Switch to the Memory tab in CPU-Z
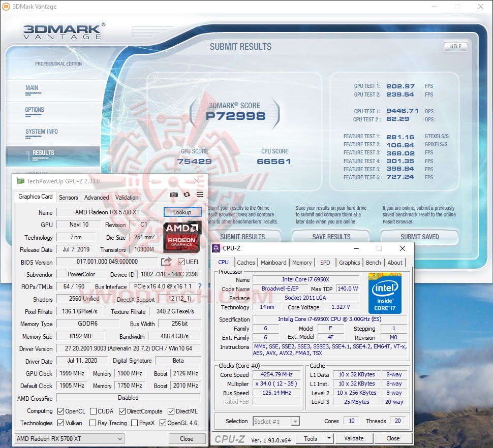This screenshot has height=448, width=493. 302,263
